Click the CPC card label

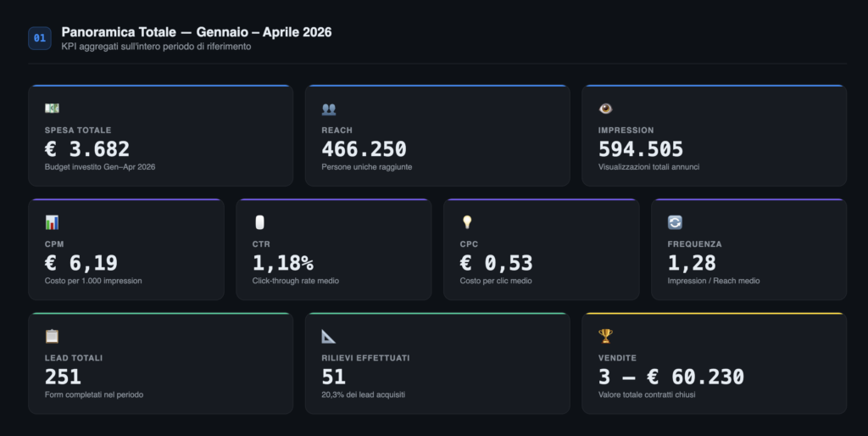[469, 243]
